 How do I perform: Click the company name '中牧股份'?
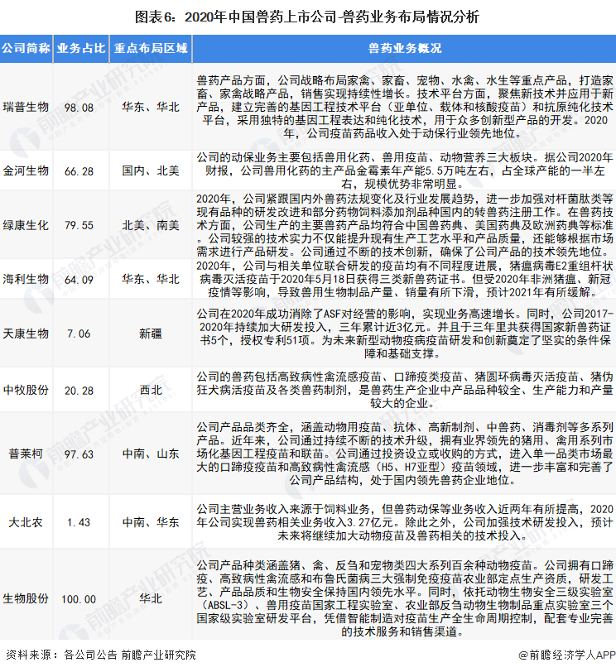point(26,390)
